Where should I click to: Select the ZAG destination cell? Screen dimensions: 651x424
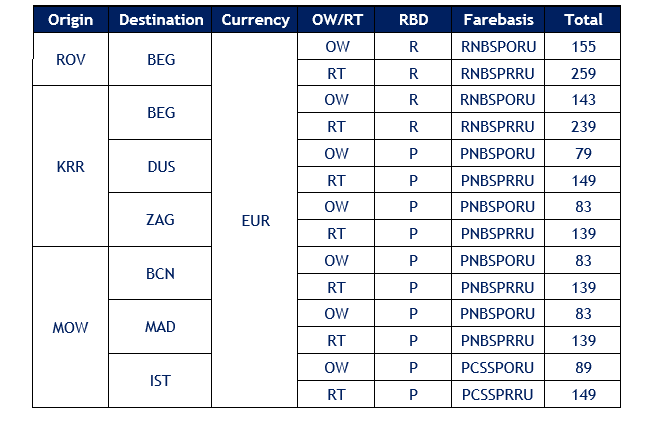[160, 220]
